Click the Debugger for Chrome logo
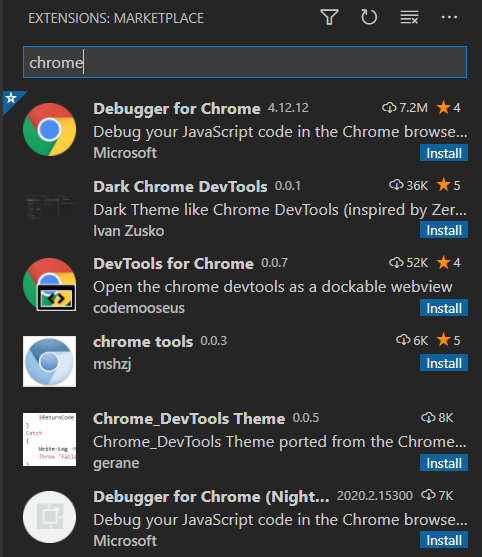 [x=49, y=130]
